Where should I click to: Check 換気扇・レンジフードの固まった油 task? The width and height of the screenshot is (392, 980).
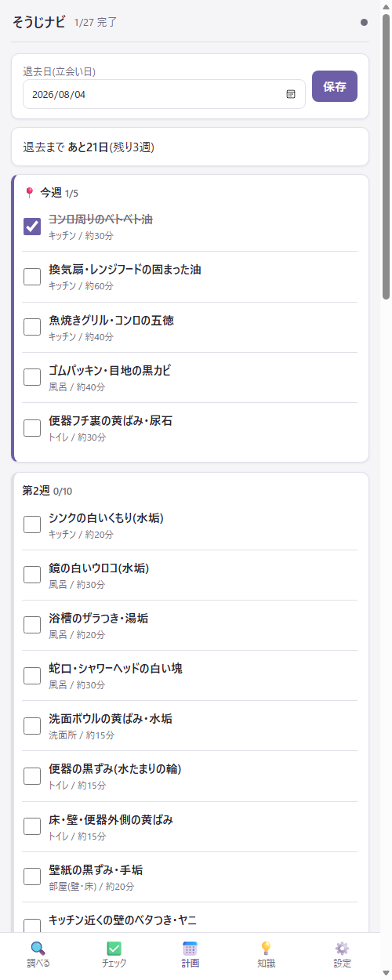click(32, 277)
